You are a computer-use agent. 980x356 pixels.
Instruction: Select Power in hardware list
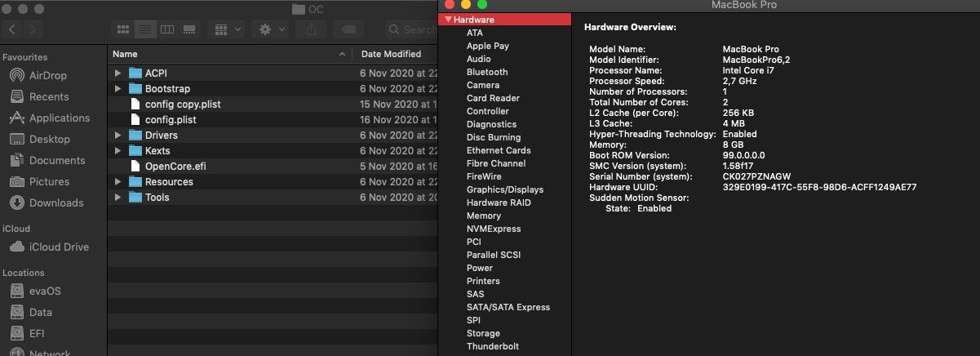point(480,268)
